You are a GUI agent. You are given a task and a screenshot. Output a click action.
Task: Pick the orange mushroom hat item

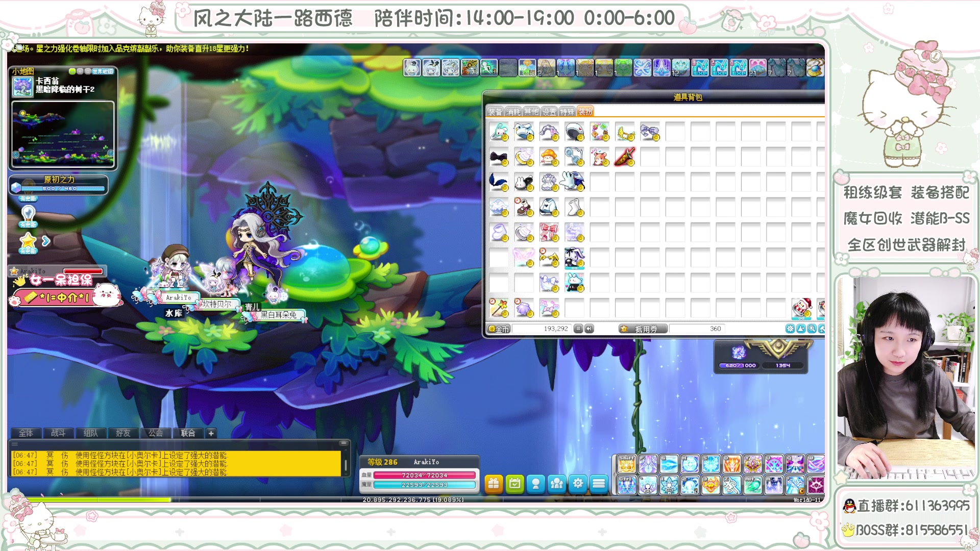point(549,157)
